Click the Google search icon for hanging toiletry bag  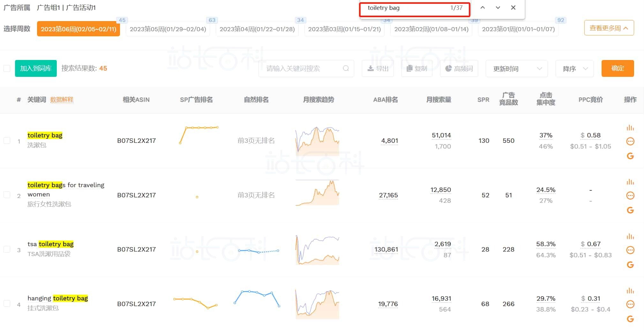tap(630, 319)
